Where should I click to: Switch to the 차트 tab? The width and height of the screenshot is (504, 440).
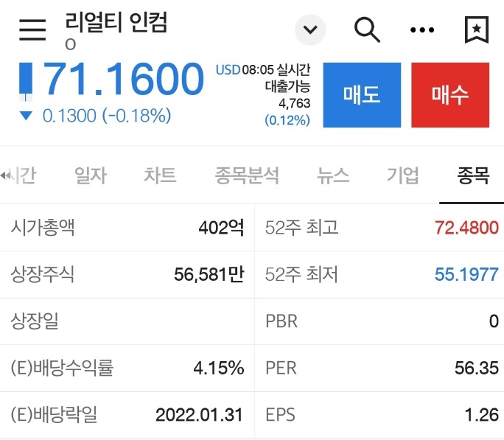pos(160,175)
